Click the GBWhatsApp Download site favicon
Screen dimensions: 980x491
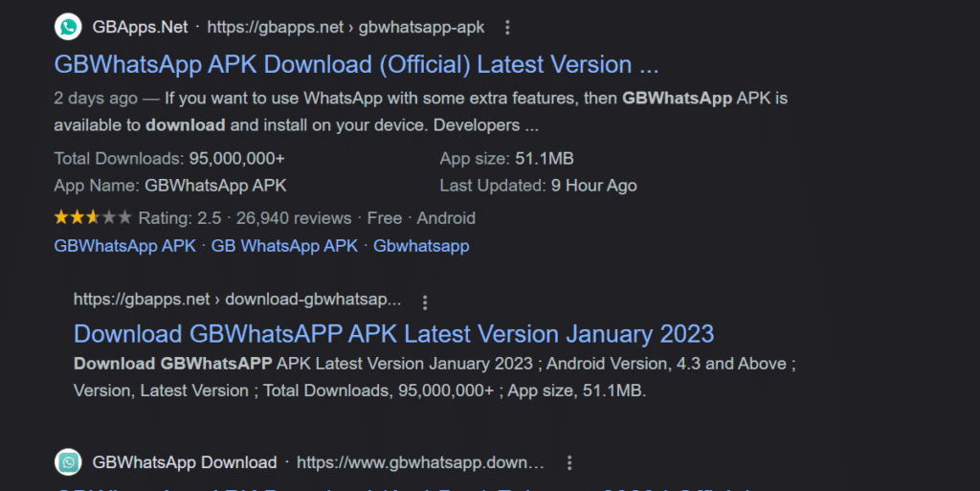68,462
